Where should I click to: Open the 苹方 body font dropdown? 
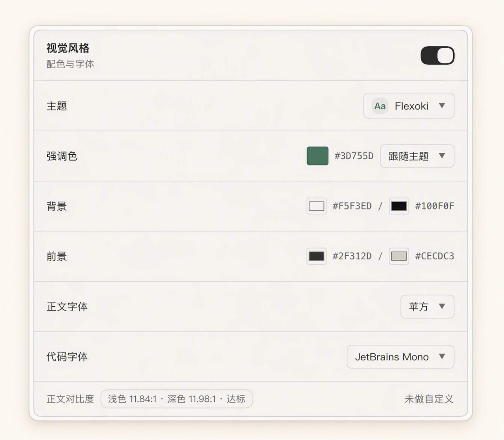pyautogui.click(x=427, y=306)
